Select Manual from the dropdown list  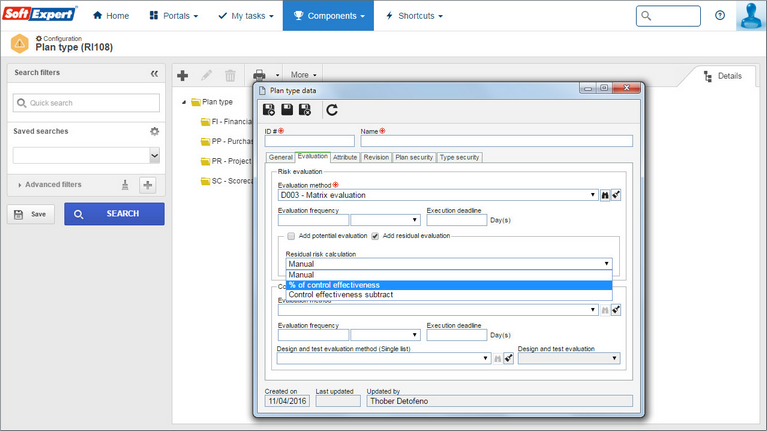coord(449,275)
